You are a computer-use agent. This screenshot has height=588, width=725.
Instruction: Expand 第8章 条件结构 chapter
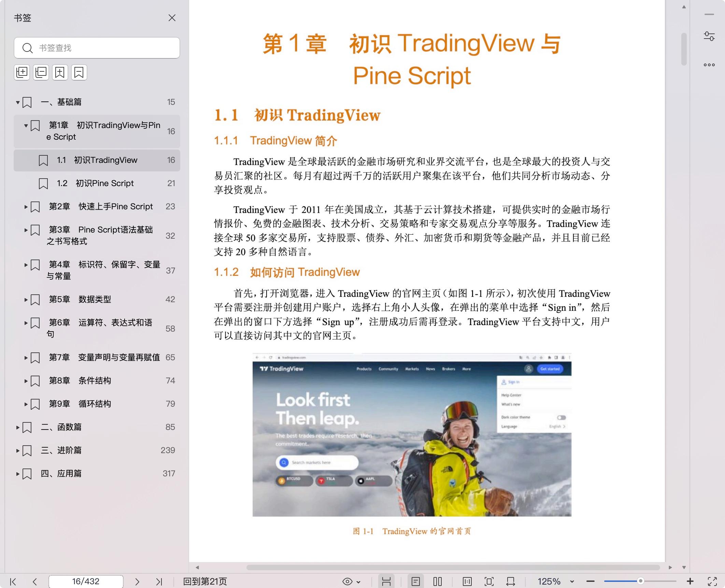point(26,381)
